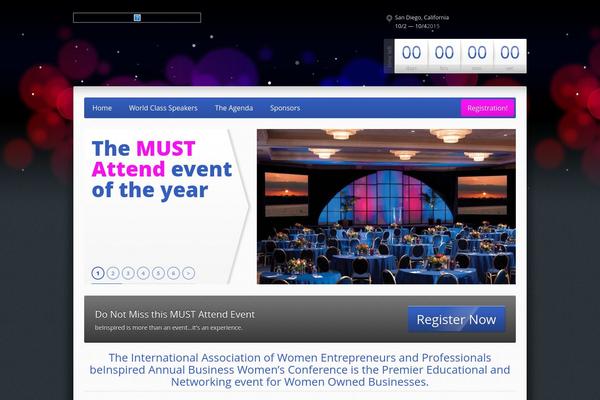Click 'beInspired is more than an event' subtitle
This screenshot has width=600, height=400.
pyautogui.click(x=169, y=328)
